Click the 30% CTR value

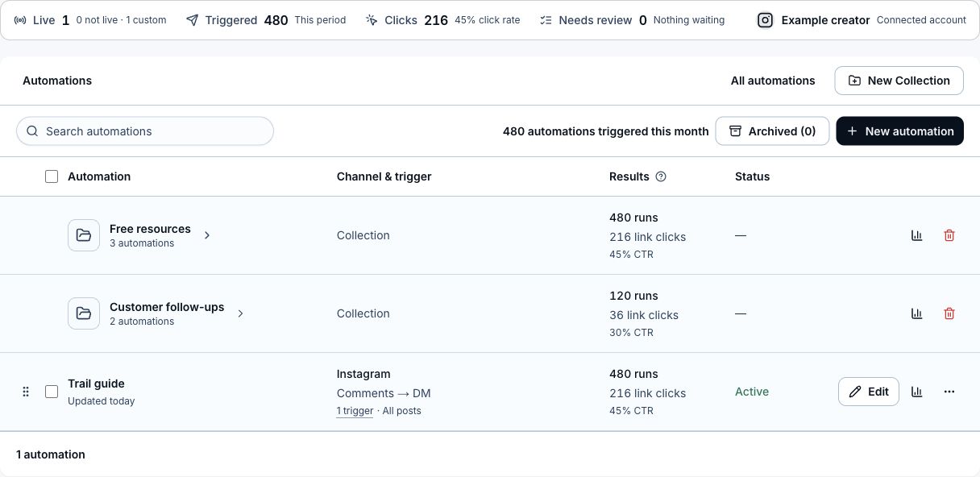click(631, 333)
